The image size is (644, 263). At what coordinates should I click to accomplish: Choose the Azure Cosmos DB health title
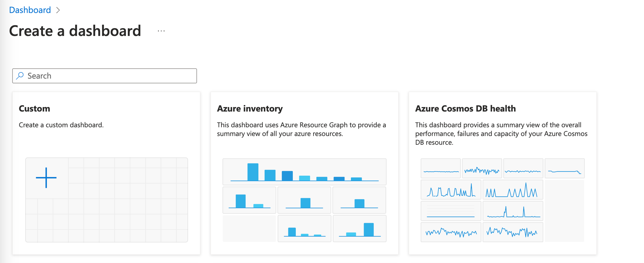(465, 108)
